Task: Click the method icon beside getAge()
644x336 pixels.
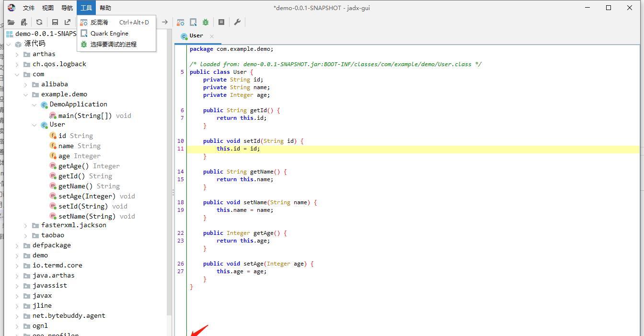Action: (x=53, y=166)
